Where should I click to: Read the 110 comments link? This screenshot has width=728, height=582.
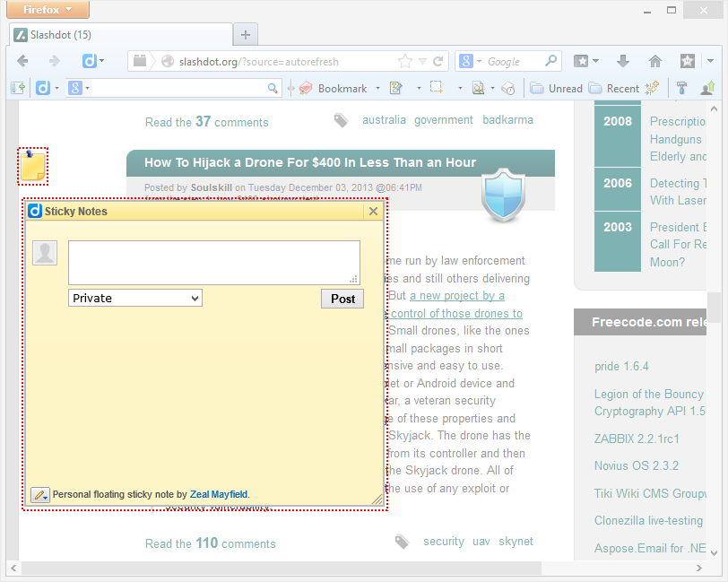211,543
